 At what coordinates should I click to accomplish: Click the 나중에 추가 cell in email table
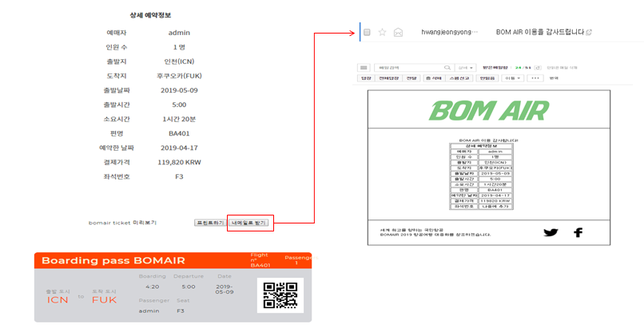(495, 207)
